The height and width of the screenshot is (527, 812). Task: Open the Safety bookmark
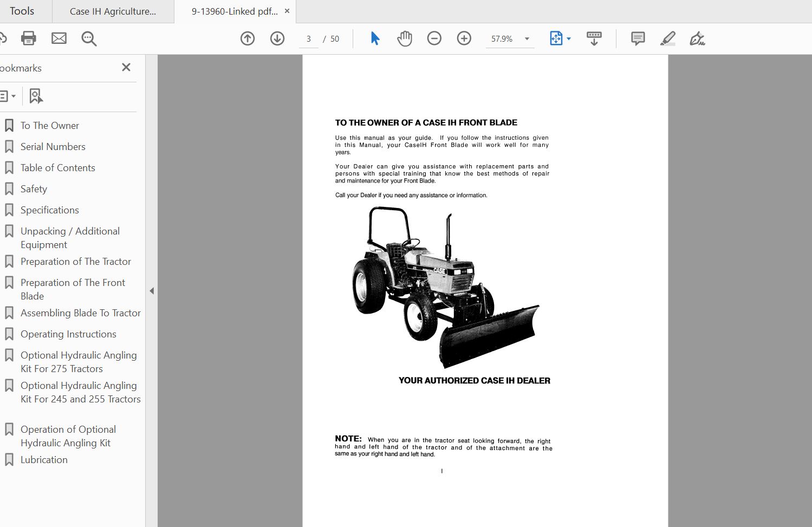pyautogui.click(x=34, y=189)
